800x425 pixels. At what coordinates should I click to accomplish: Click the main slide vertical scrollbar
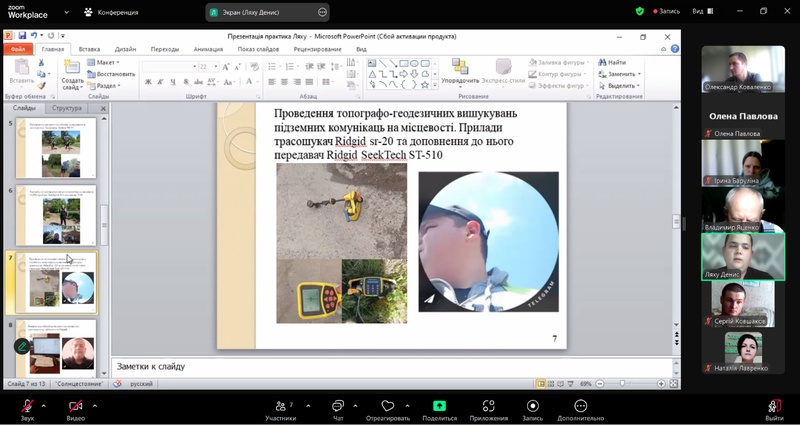coord(677,222)
